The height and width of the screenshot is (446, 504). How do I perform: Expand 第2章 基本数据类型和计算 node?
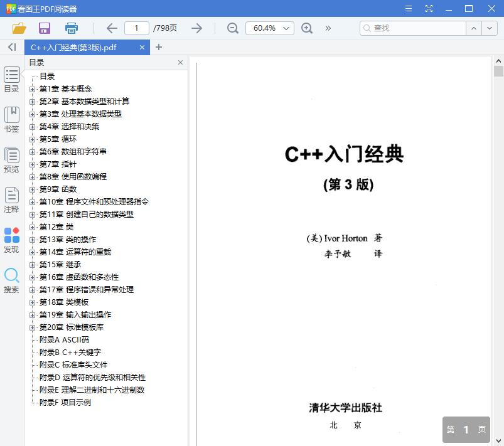pos(32,102)
